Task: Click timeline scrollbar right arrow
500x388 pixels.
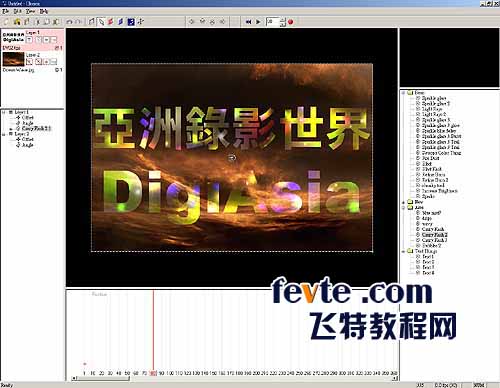Action: click(395, 378)
